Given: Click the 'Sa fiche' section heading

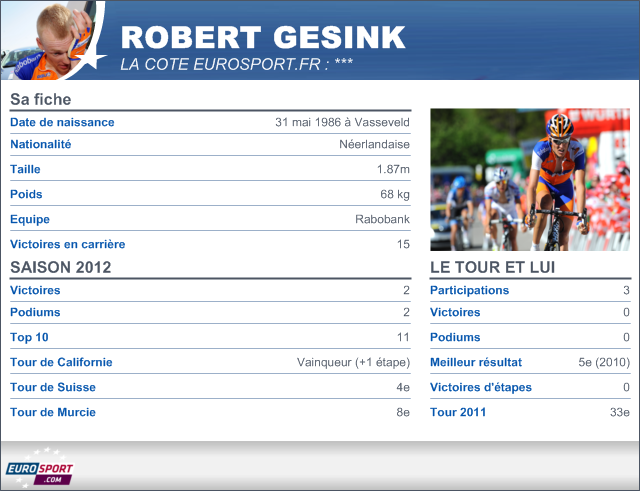Looking at the screenshot, I should point(40,99).
